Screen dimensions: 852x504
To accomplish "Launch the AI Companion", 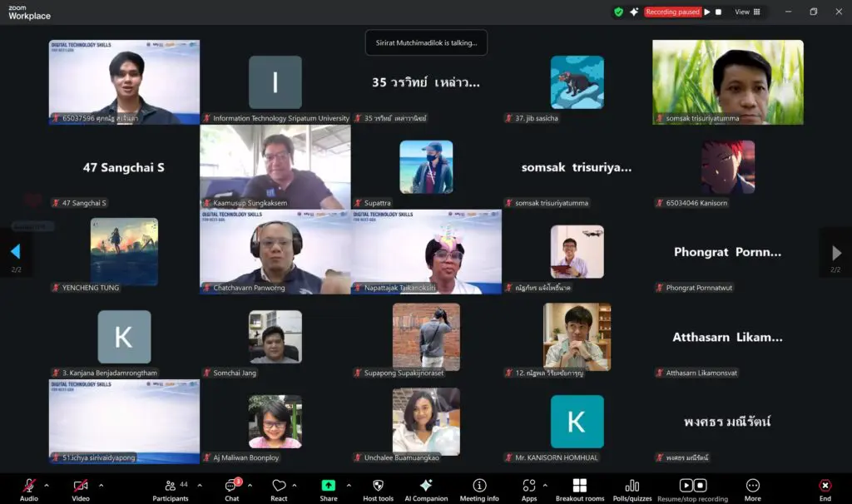I will [x=426, y=487].
